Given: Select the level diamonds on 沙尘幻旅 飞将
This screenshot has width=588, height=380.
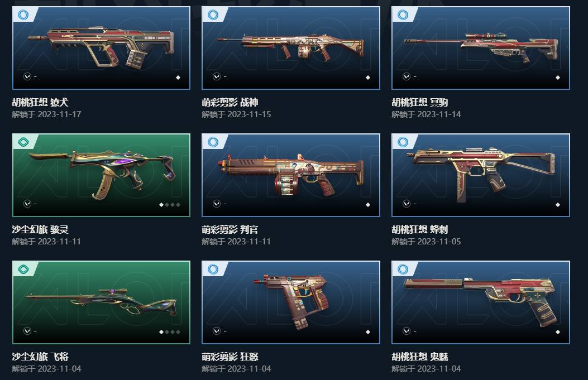Looking at the screenshot, I should (x=170, y=332).
